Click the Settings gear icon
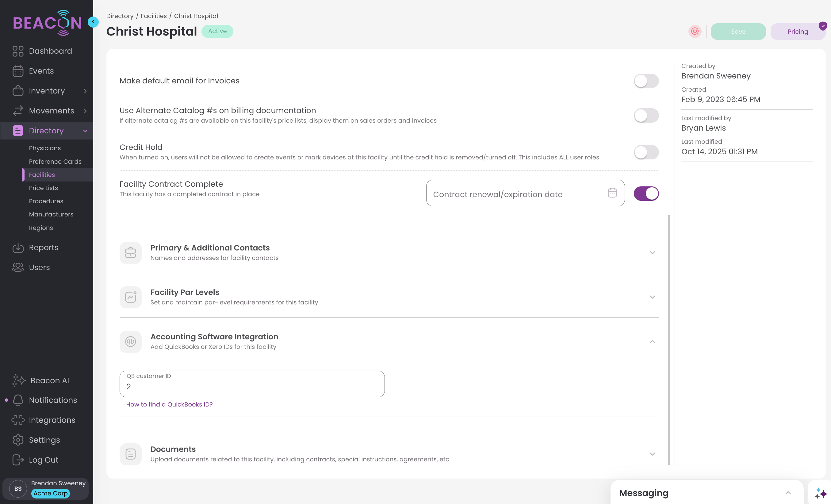 [x=18, y=440]
